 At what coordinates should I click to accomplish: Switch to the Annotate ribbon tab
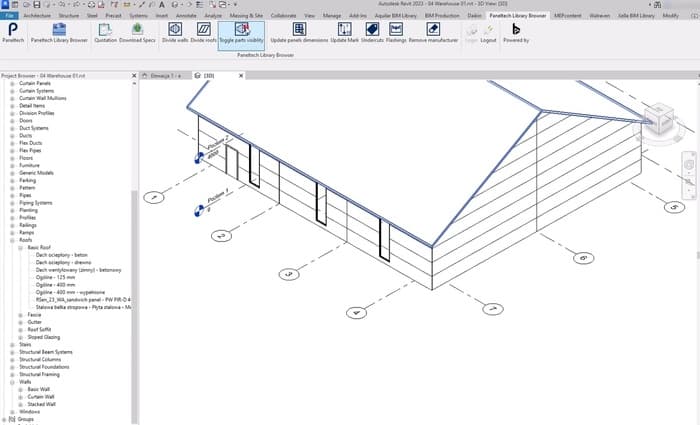click(x=186, y=16)
